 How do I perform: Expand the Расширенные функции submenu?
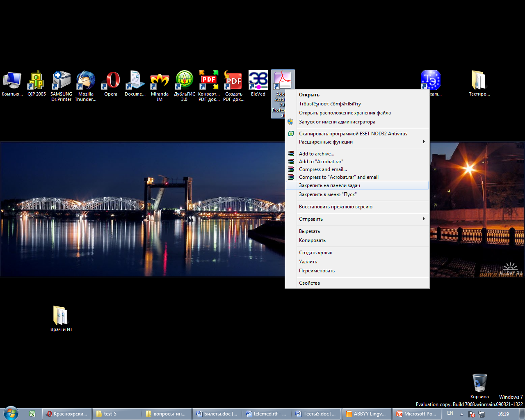pos(357,142)
